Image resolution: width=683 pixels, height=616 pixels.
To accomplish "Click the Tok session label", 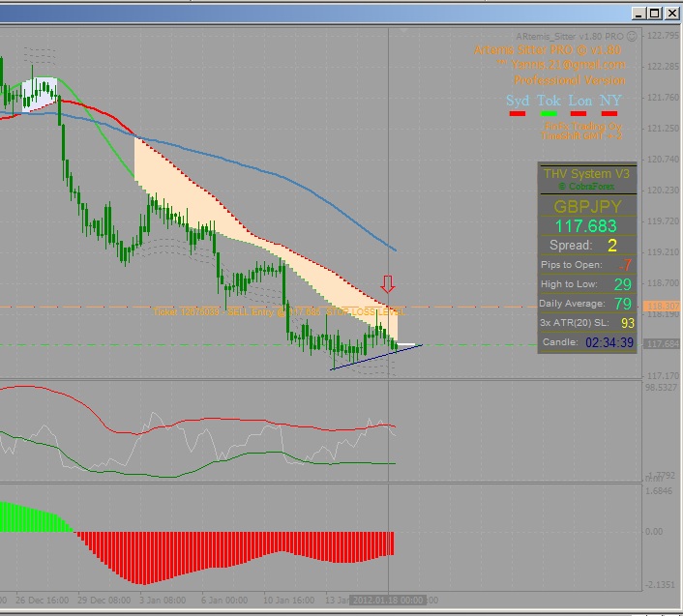I will point(549,101).
